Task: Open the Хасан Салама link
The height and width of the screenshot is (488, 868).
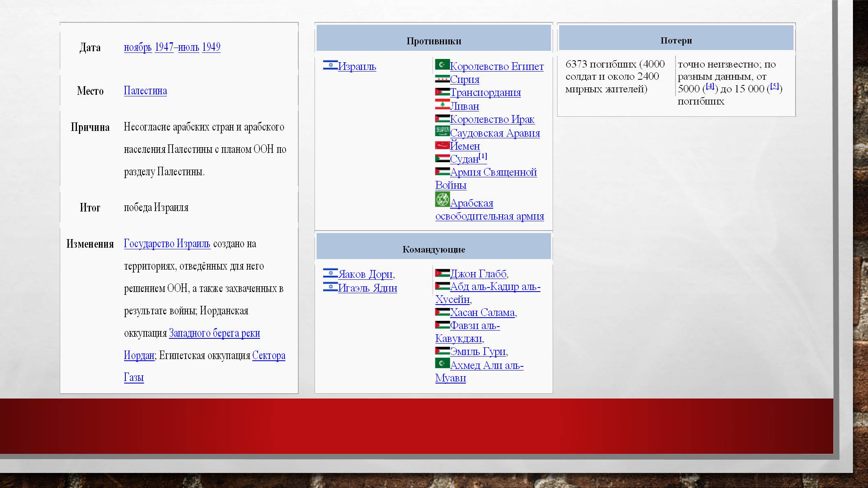Action: pyautogui.click(x=482, y=313)
